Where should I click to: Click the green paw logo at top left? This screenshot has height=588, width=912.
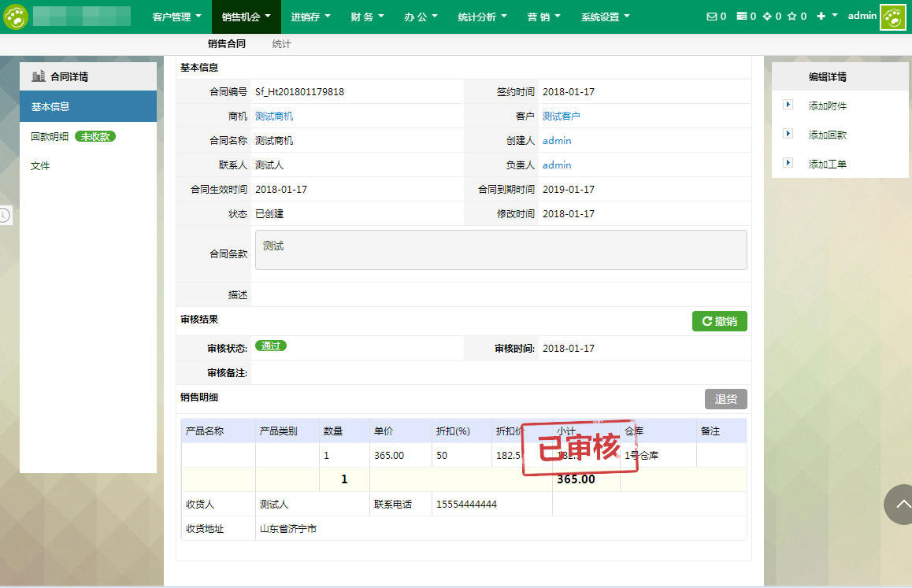point(16,17)
